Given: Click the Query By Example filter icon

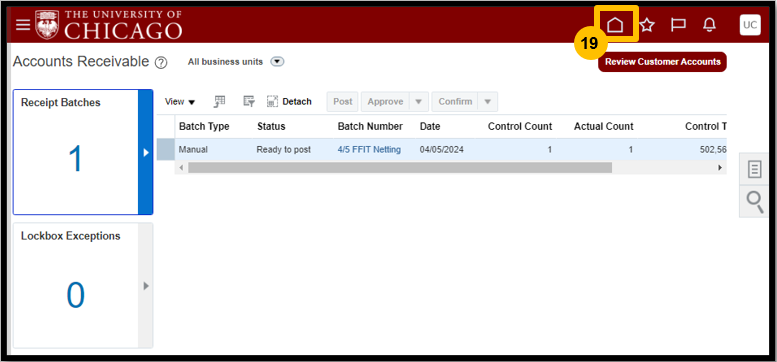Looking at the screenshot, I should click(249, 102).
